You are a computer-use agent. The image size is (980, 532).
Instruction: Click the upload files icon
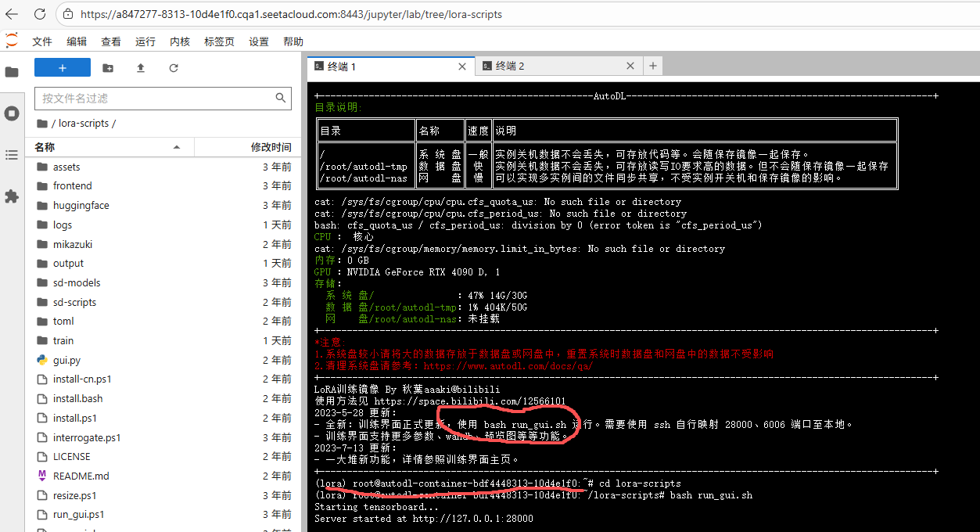point(141,68)
